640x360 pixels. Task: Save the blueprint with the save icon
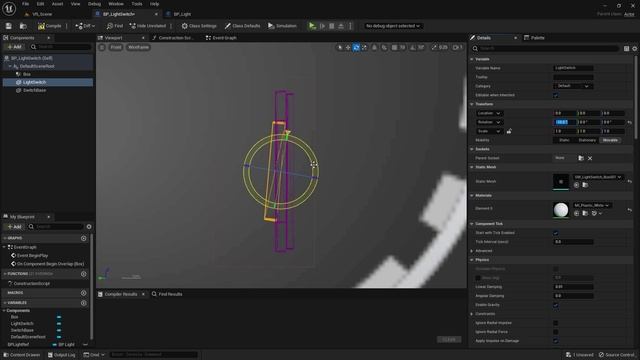point(9,26)
